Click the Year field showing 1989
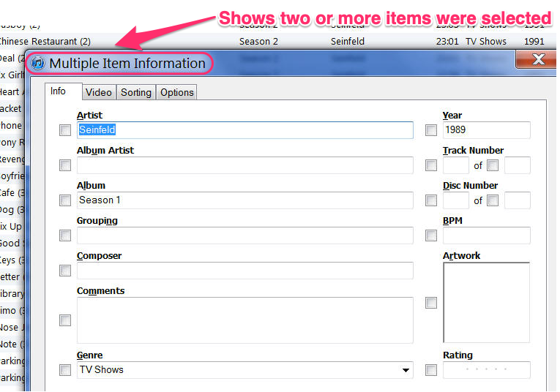Screen dimensions: 560x392 pyautogui.click(x=486, y=130)
